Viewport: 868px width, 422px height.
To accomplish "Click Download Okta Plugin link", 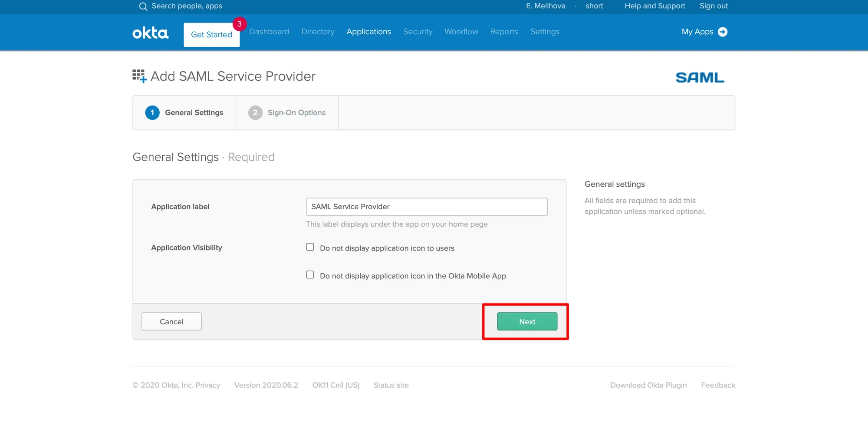I will (x=648, y=385).
